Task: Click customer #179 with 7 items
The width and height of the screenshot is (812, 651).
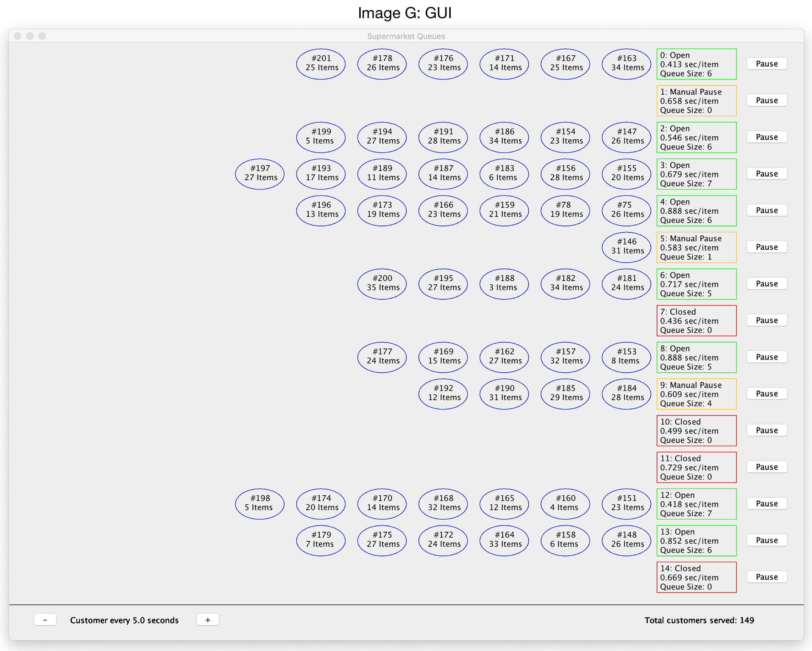Action: 321,540
